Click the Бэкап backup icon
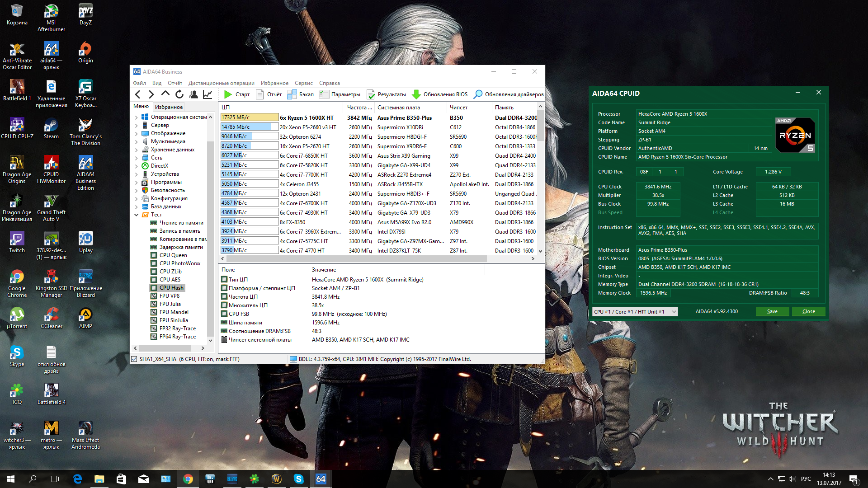868x488 pixels. point(292,94)
